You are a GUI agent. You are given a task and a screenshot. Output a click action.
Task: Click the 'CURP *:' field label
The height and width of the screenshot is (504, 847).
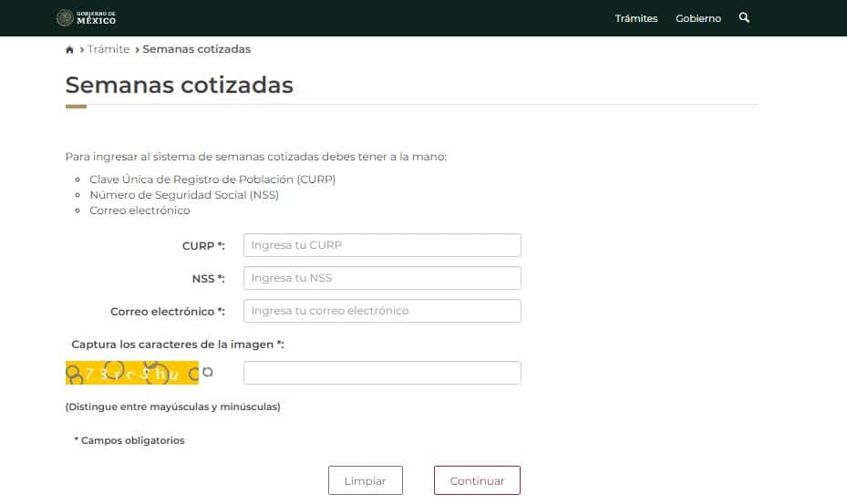pyautogui.click(x=203, y=246)
